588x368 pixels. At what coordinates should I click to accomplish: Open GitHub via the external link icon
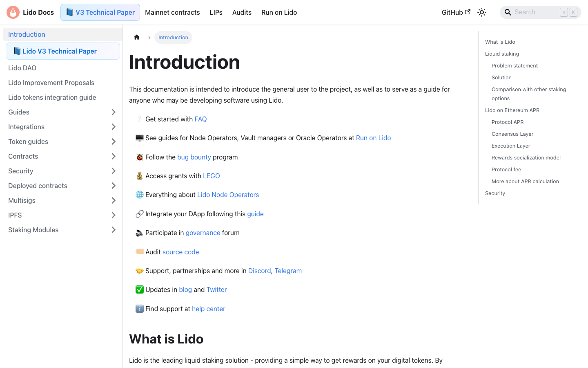[468, 12]
